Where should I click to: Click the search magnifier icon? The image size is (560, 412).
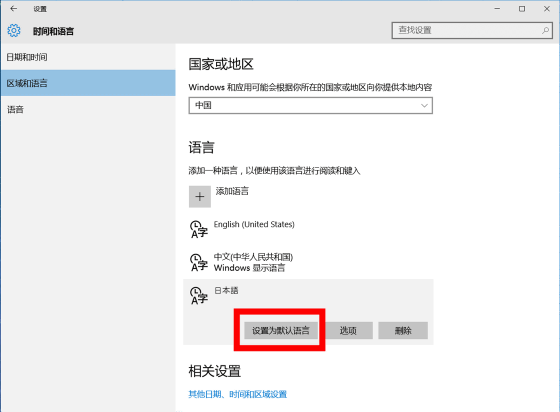click(x=545, y=30)
